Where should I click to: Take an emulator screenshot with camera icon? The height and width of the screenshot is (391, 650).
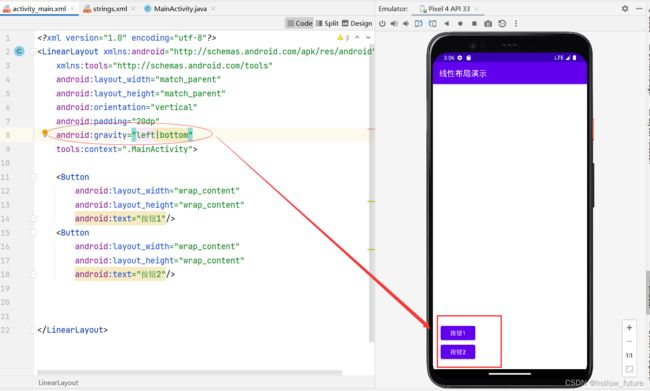[488, 24]
